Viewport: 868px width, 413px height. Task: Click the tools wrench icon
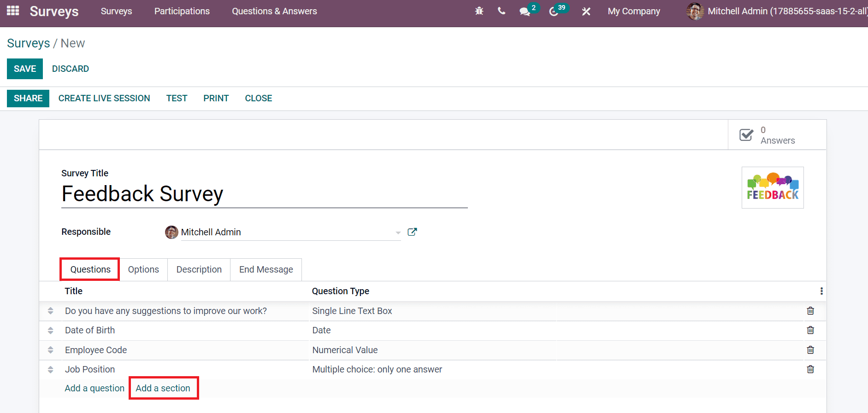(586, 12)
